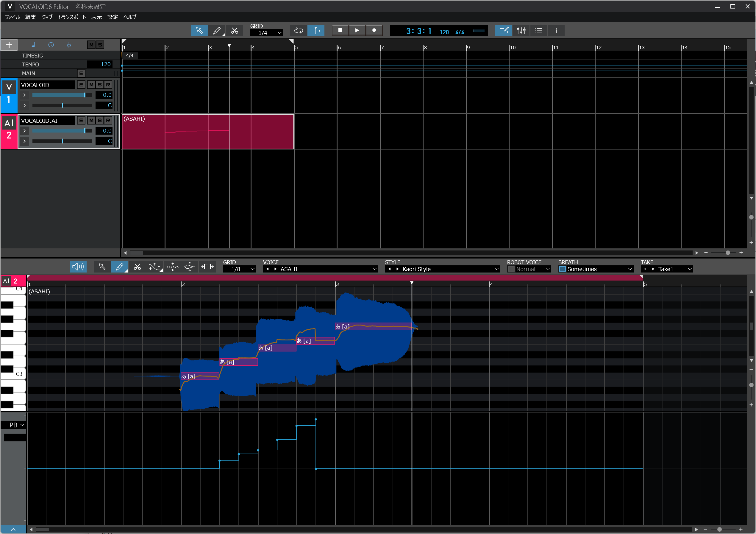Open effects E for VOCALOID:AI track

click(81, 121)
